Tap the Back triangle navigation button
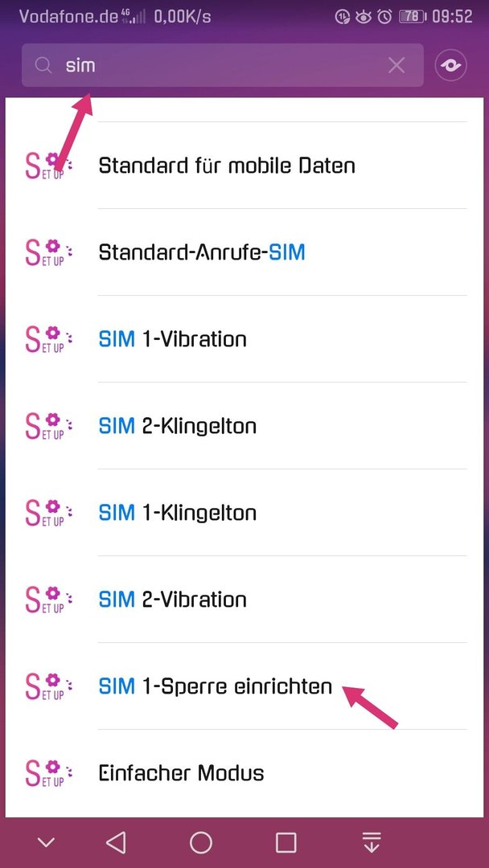 tap(116, 842)
